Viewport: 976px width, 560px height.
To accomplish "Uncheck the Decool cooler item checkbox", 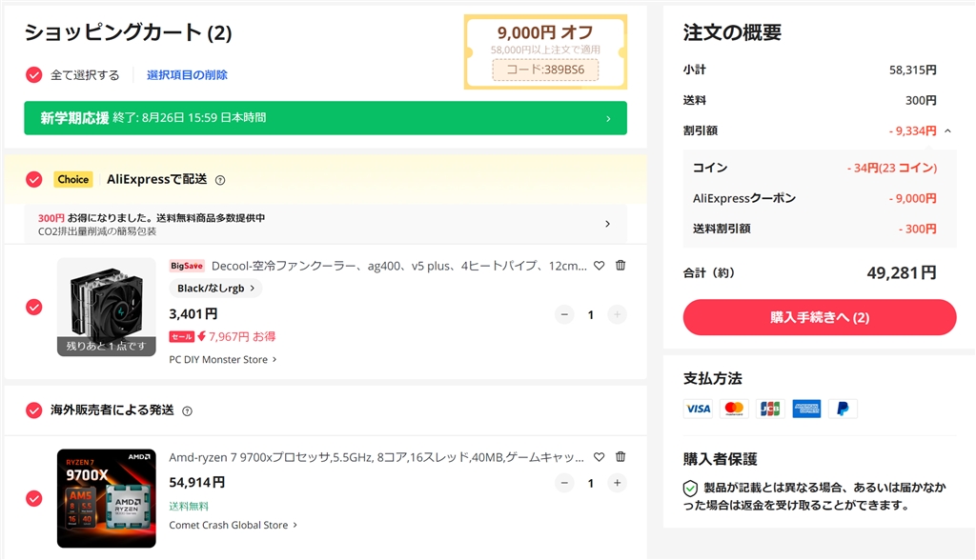I will click(x=33, y=307).
